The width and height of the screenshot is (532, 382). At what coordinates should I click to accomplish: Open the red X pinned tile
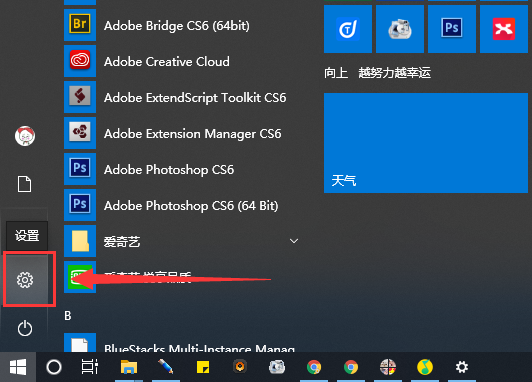coord(504,29)
